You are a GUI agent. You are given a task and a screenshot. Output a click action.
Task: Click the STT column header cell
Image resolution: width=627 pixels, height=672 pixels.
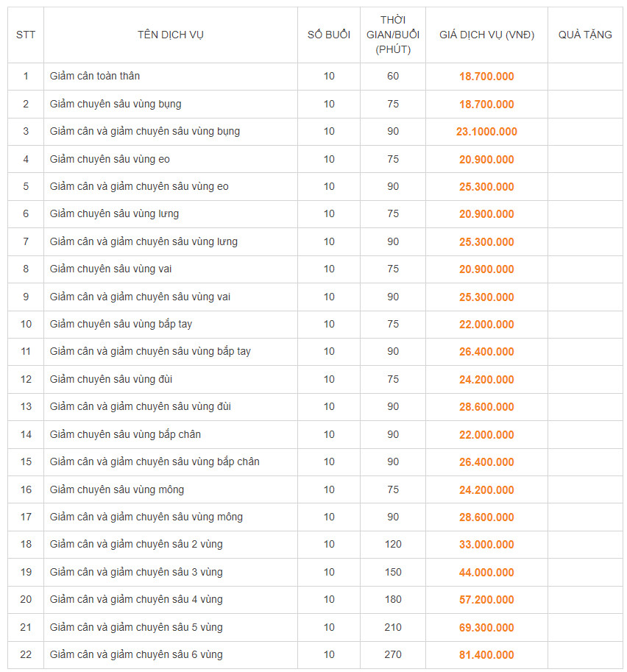pos(26,35)
